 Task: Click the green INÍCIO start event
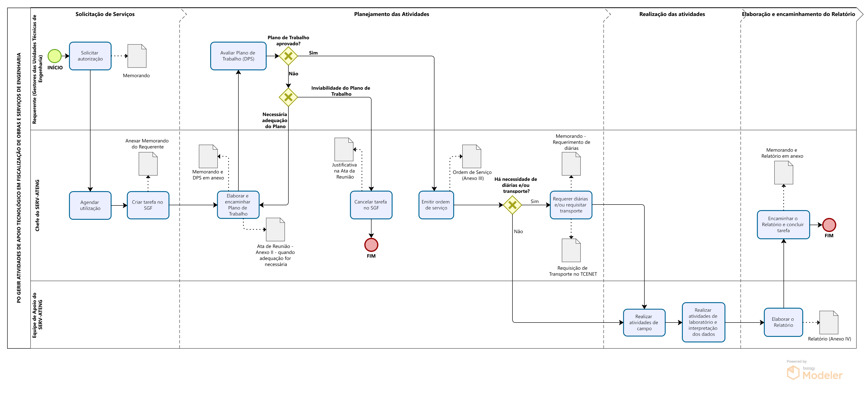(55, 56)
